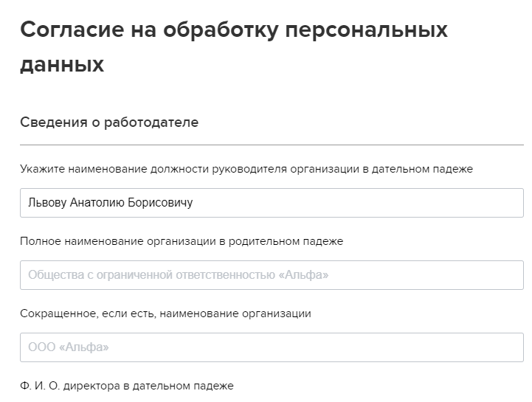Click the placeholder word "Общества" in the second field

click(51, 275)
